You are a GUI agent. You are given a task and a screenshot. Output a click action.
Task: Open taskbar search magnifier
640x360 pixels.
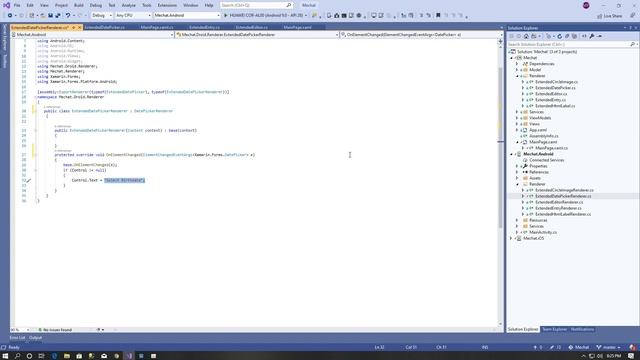click(x=17, y=356)
